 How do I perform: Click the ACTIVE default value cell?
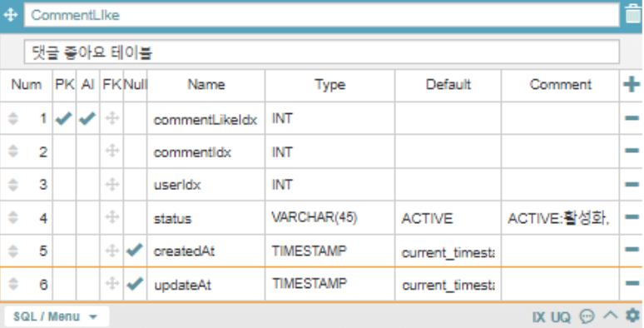click(448, 218)
